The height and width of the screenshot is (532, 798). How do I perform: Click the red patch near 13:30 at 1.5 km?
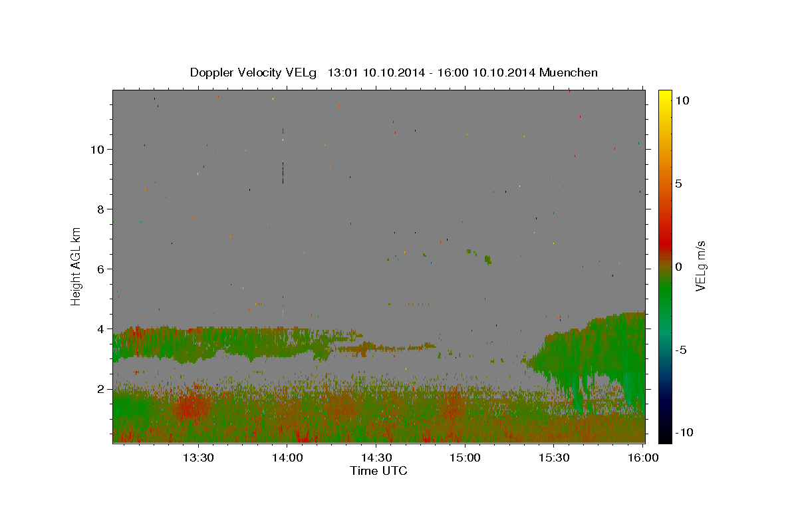pos(193,407)
